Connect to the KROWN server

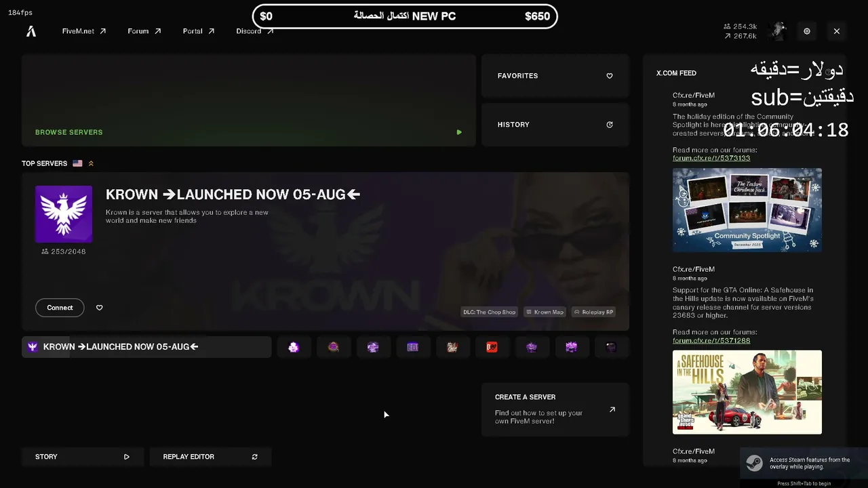60,308
